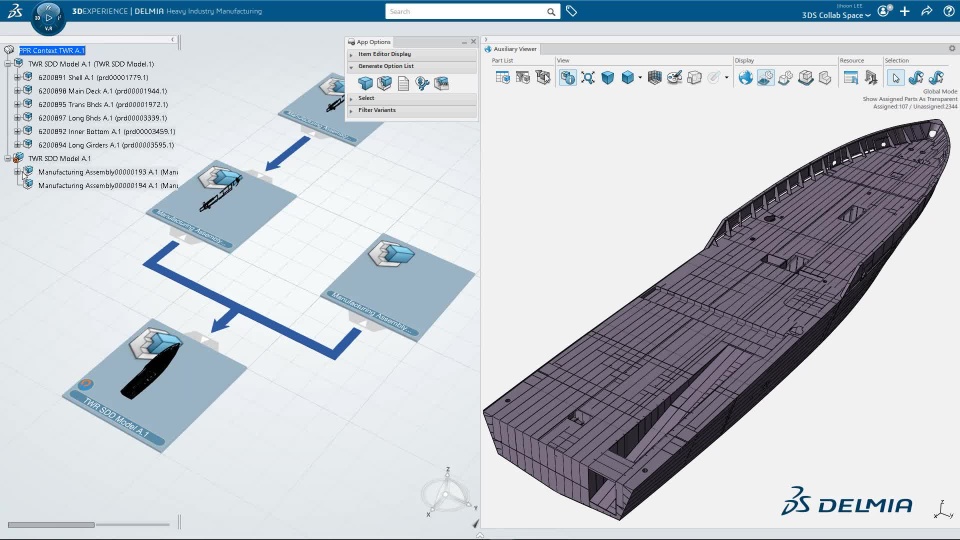Open the 3DEXPERIENCE compass
The height and width of the screenshot is (540, 960).
[48, 18]
